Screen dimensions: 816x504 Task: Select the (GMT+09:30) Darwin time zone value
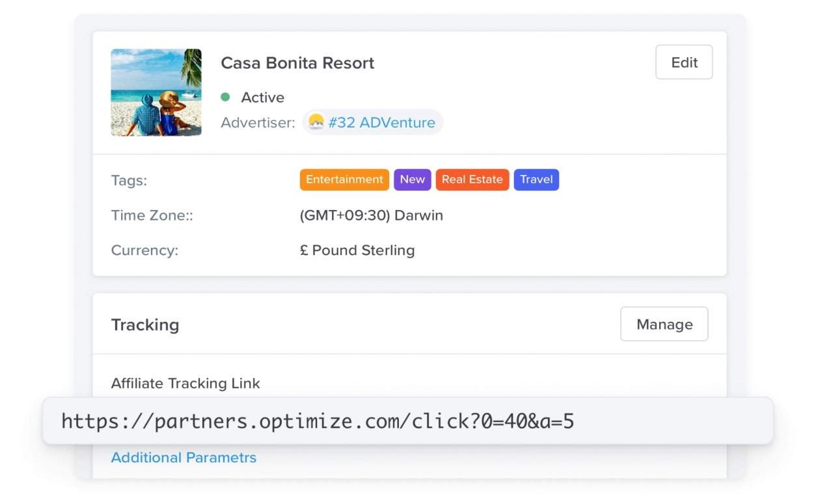371,215
